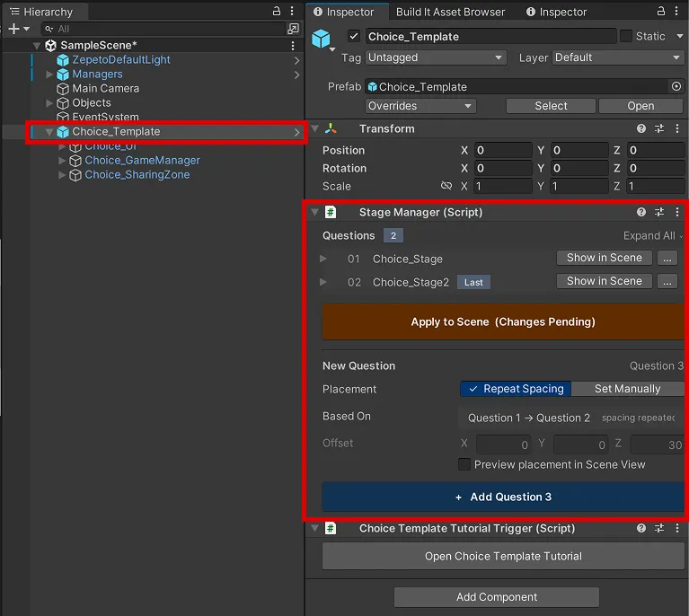Click Apply to Scene (Changes Pending) button

[503, 321]
